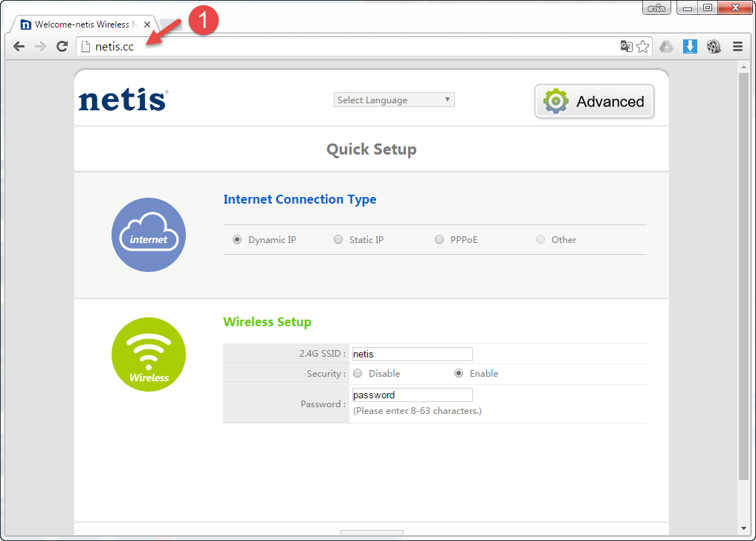
Task: Choose the Other connection type option
Action: pos(540,239)
